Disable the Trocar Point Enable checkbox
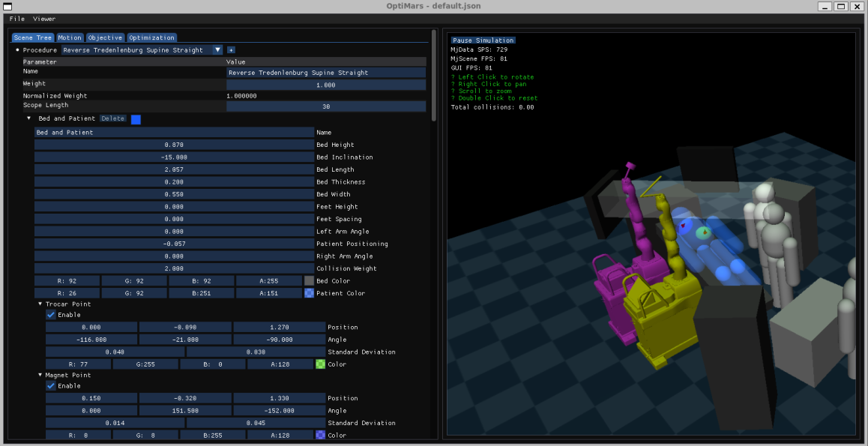868x446 pixels. tap(51, 316)
